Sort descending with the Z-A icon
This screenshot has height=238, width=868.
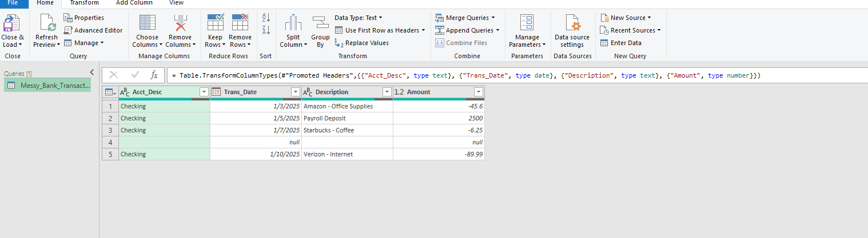point(266,30)
